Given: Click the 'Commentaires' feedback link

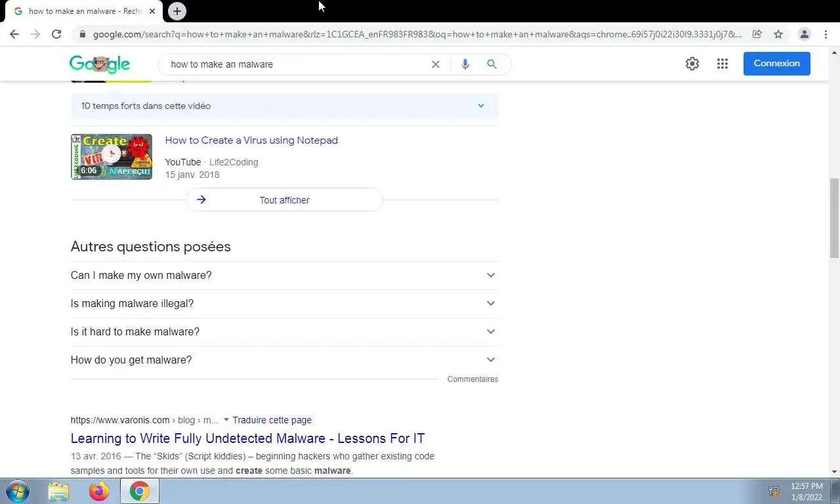Looking at the screenshot, I should click(x=472, y=379).
